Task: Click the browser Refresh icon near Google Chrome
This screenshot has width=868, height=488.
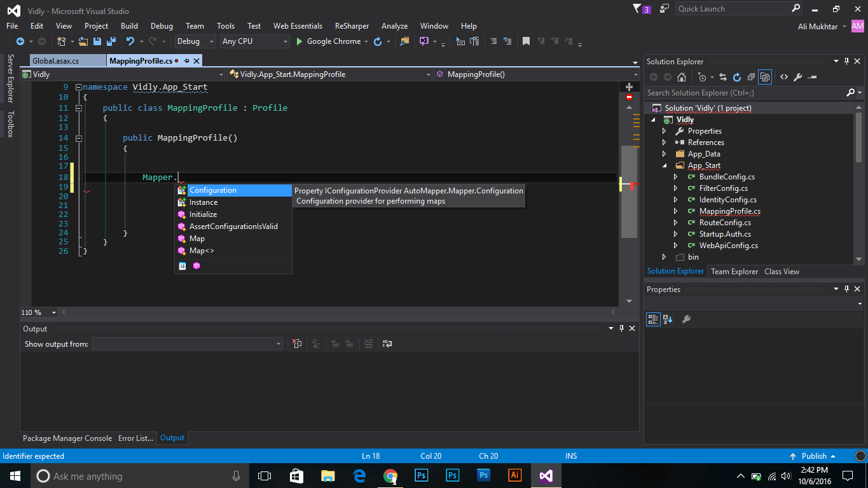Action: click(x=378, y=41)
